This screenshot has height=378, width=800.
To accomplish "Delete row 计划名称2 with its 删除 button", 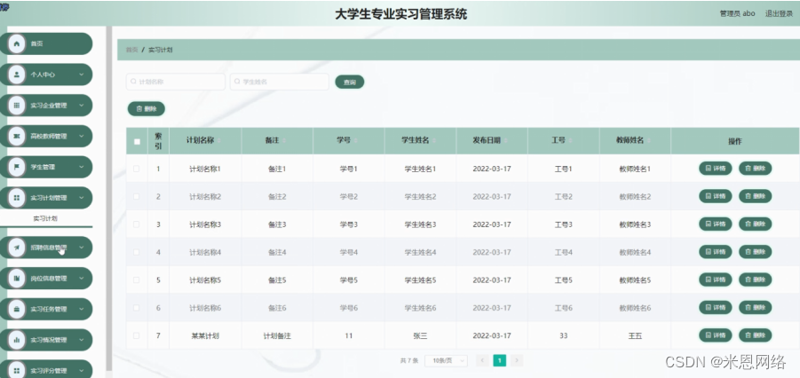I will pos(755,196).
